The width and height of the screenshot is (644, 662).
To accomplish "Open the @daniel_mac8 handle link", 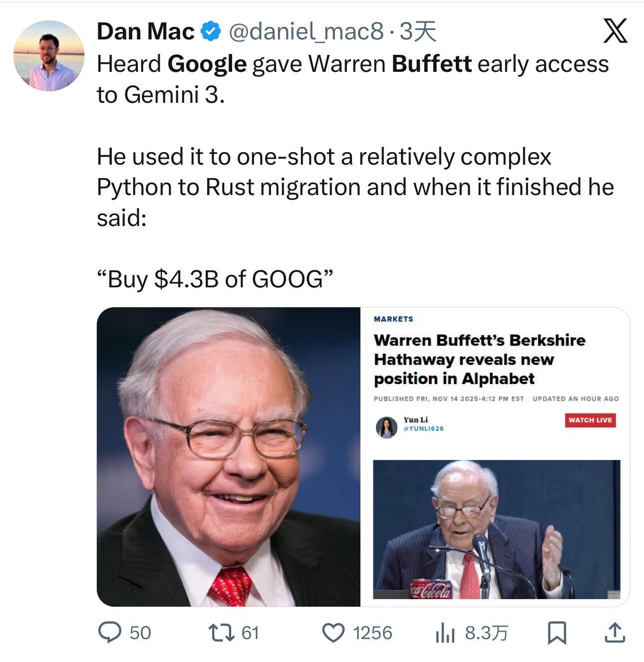I will 306,31.
